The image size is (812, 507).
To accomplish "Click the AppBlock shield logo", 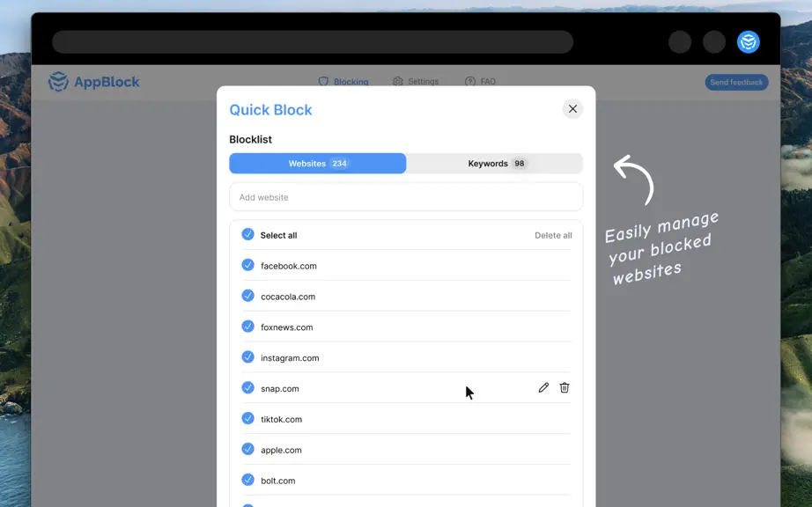I will [58, 82].
